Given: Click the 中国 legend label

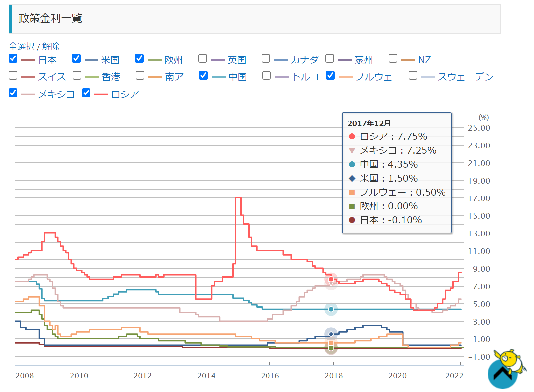Looking at the screenshot, I should (x=238, y=77).
